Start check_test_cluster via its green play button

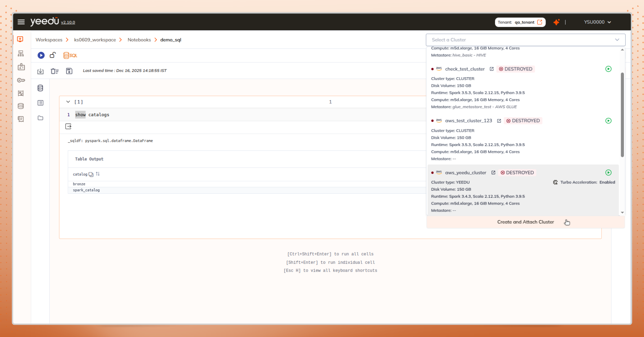[x=609, y=69]
